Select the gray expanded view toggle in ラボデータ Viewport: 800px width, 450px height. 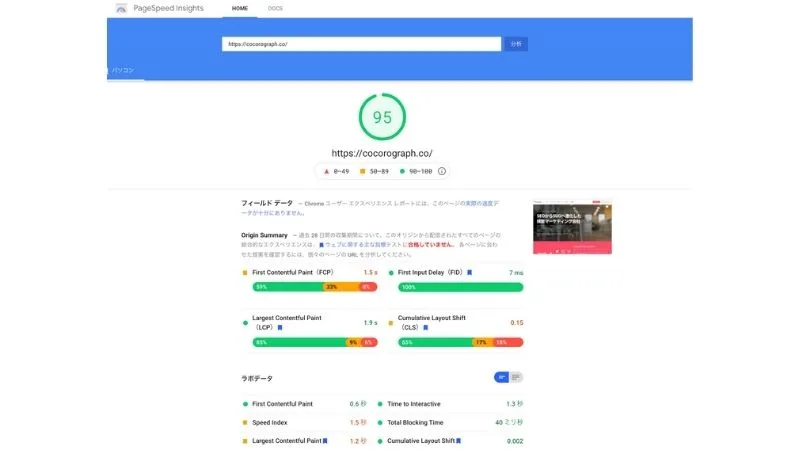516,377
